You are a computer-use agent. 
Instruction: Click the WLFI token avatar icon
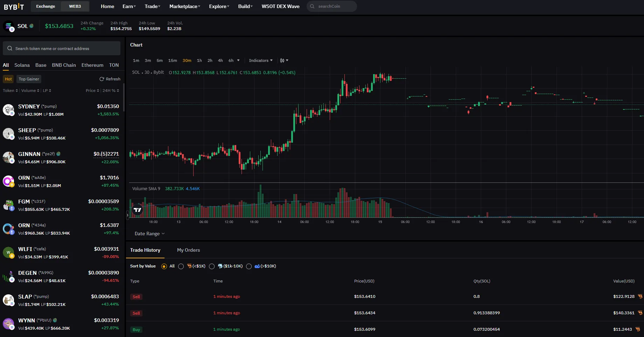tap(9, 252)
